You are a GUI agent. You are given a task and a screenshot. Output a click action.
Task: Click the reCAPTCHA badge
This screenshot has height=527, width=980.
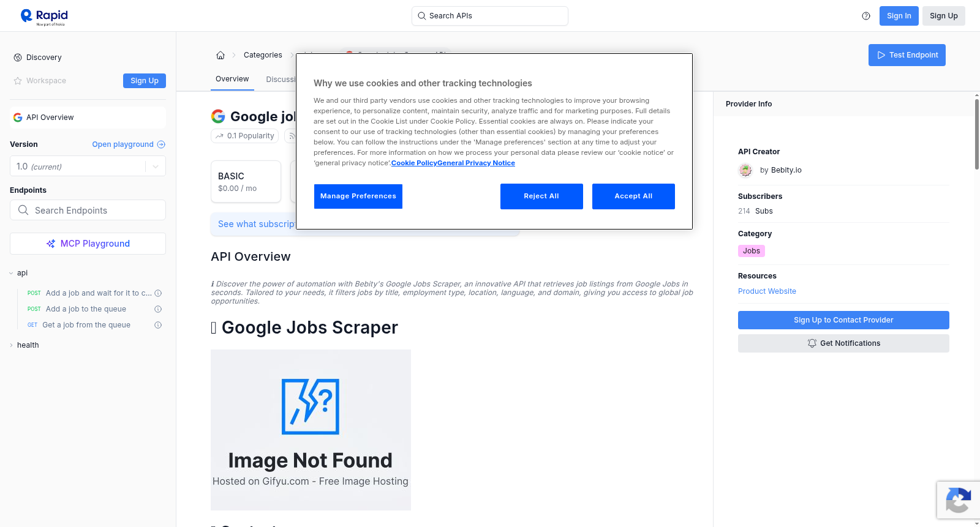tap(958, 500)
